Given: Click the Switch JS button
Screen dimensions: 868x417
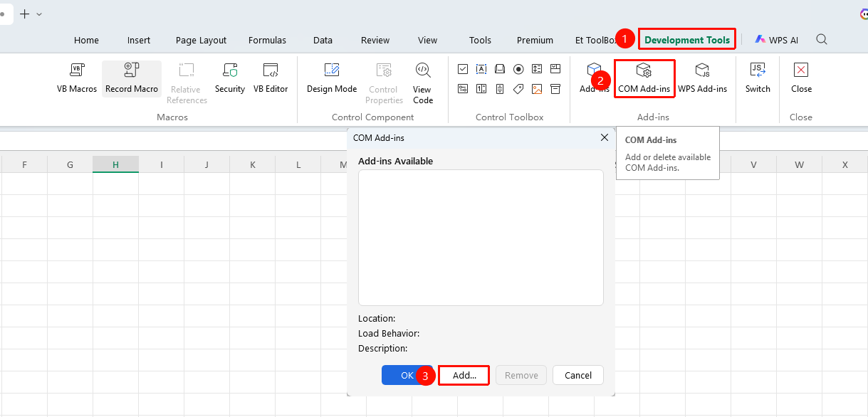Looking at the screenshot, I should pyautogui.click(x=758, y=78).
